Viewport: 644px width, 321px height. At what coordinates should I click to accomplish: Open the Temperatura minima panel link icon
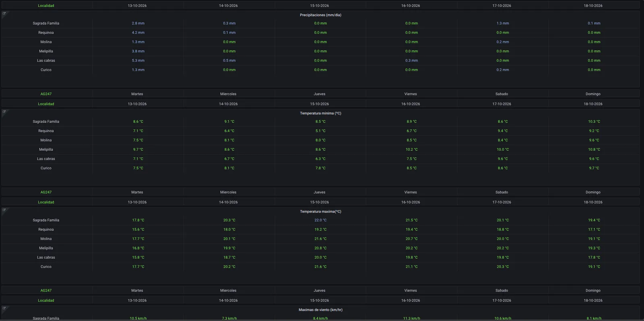click(x=4, y=112)
